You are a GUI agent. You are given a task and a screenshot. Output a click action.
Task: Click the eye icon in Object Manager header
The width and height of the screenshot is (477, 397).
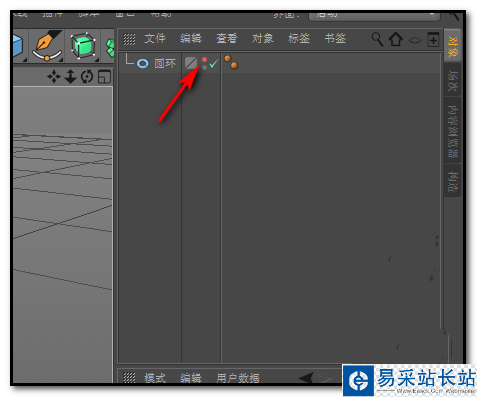click(x=415, y=40)
